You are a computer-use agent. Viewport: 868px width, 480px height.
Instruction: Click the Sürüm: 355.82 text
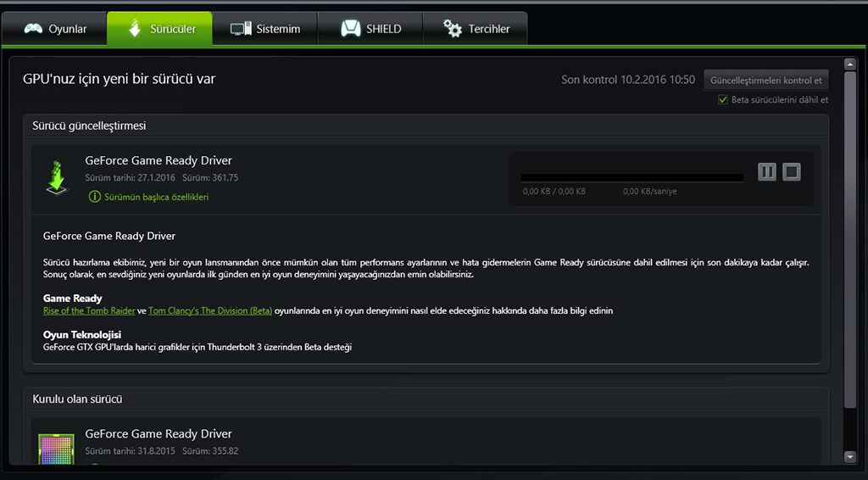210,451
